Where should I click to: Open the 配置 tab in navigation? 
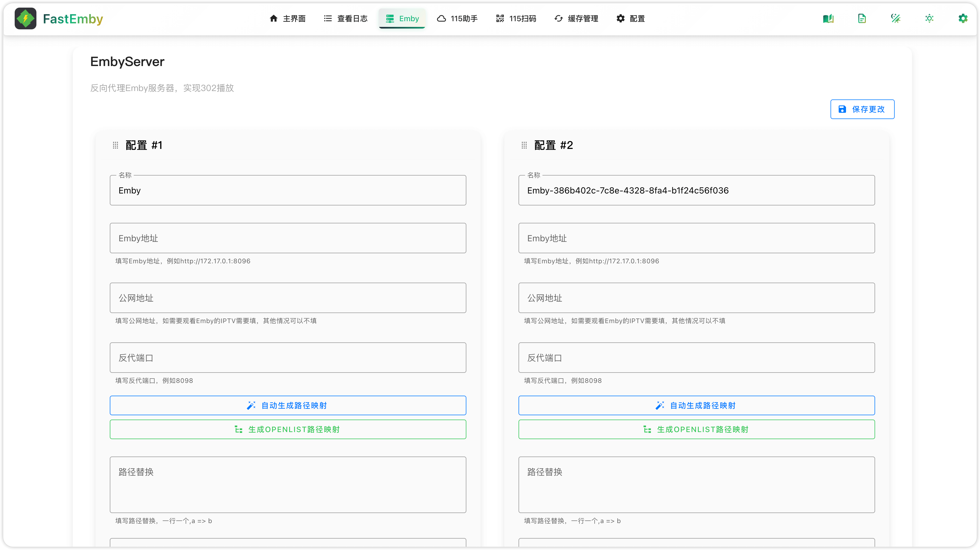pyautogui.click(x=631, y=19)
